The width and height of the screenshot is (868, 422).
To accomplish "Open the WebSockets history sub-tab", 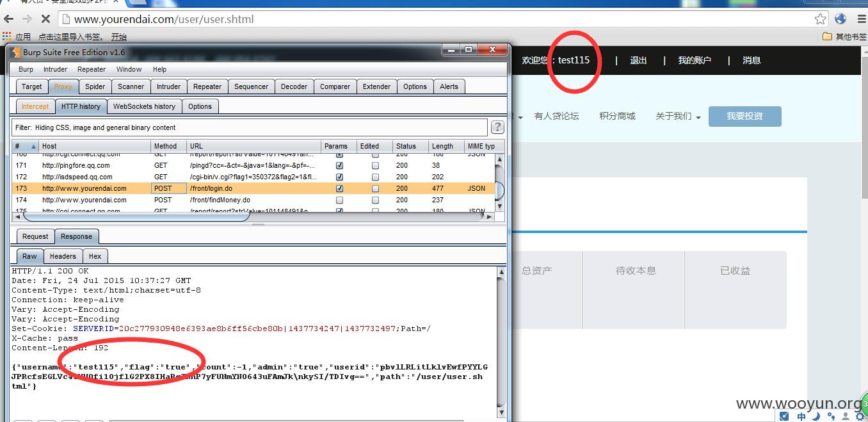I will tap(144, 106).
